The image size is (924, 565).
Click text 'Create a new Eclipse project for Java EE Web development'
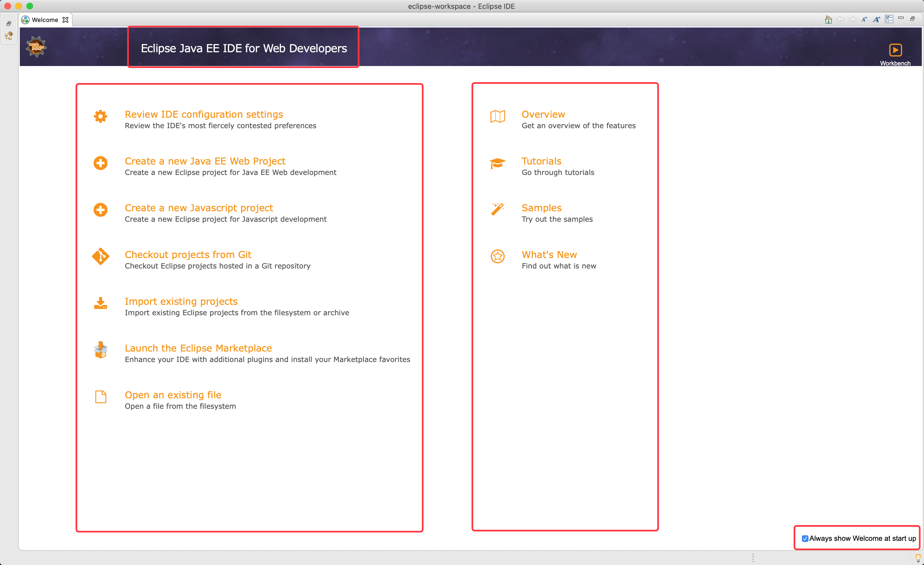[x=231, y=172]
